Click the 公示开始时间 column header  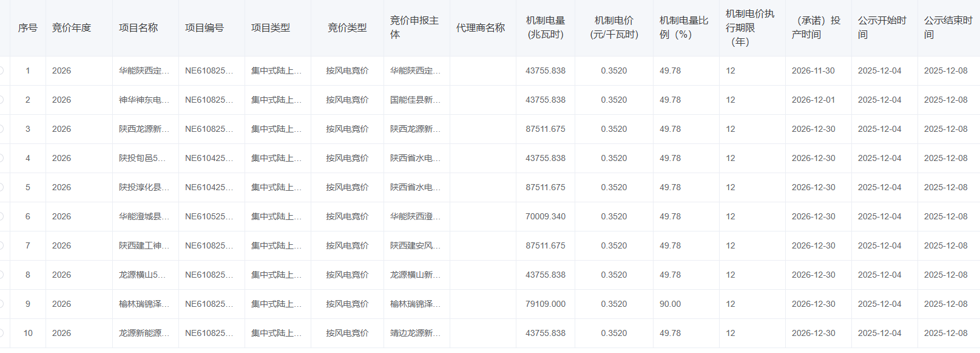pos(882,28)
